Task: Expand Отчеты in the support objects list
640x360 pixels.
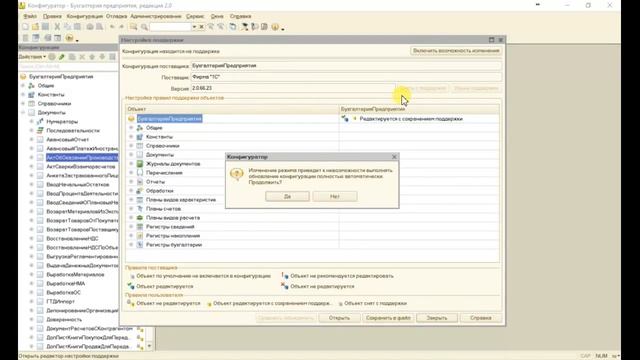Action: [x=131, y=182]
